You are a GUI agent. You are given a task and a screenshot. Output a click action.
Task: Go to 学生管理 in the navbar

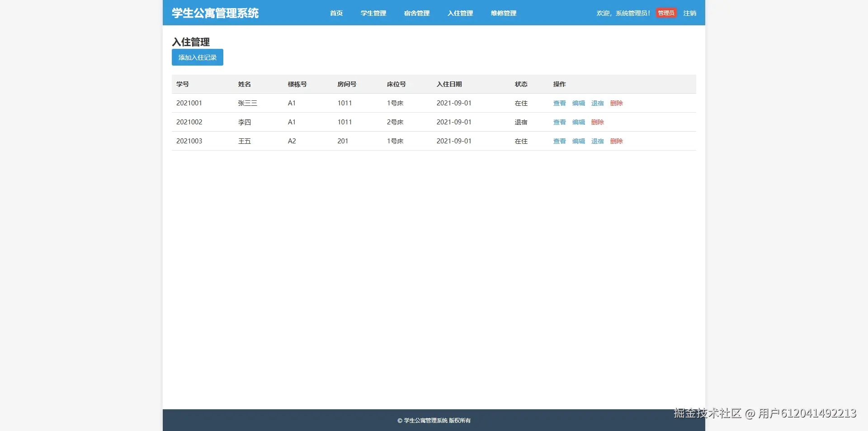373,13
